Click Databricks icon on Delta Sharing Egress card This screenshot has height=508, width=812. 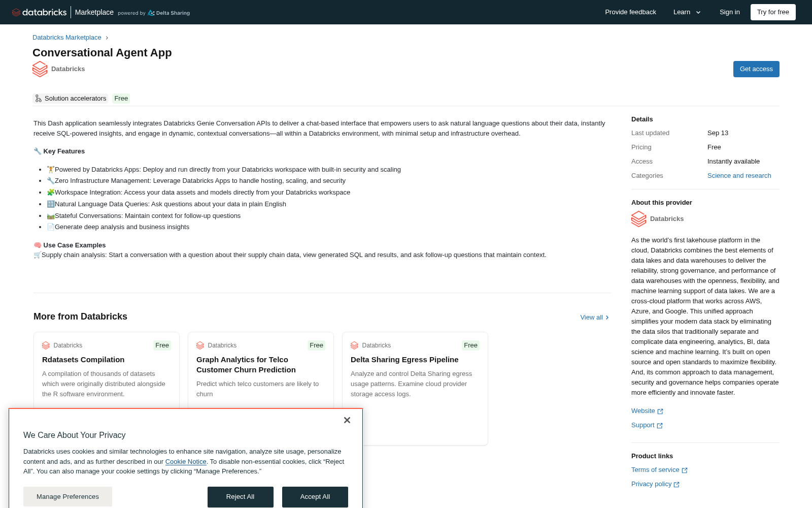click(354, 345)
